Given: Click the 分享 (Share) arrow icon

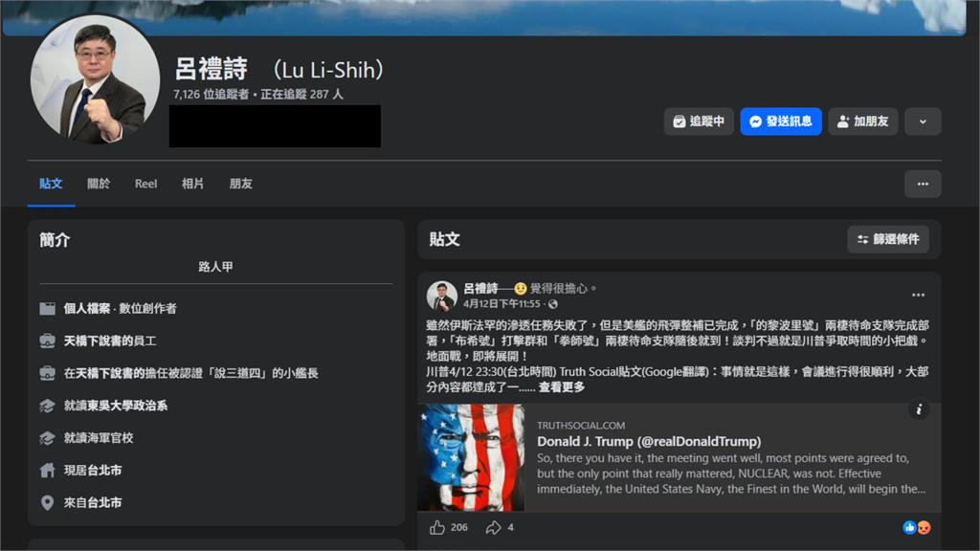Looking at the screenshot, I should click(x=492, y=526).
